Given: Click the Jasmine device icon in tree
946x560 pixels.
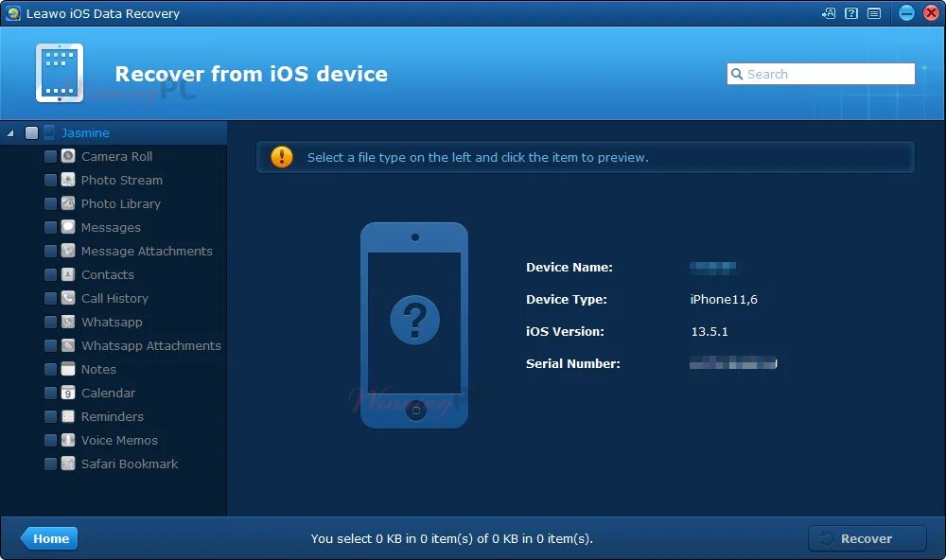Looking at the screenshot, I should point(49,132).
